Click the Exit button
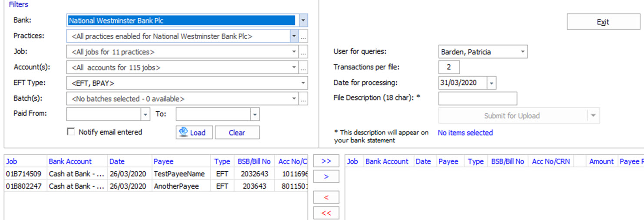Image resolution: width=644 pixels, height=220 pixels. click(x=603, y=22)
